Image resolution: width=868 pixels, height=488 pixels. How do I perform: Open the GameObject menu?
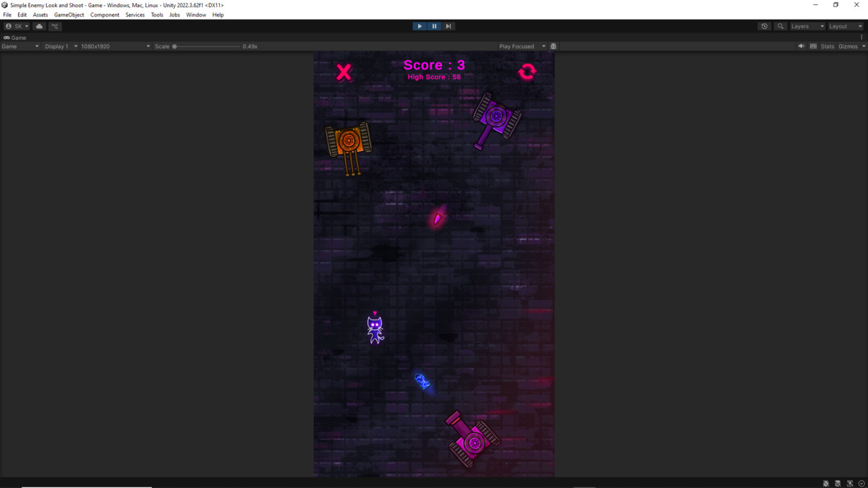coord(69,14)
